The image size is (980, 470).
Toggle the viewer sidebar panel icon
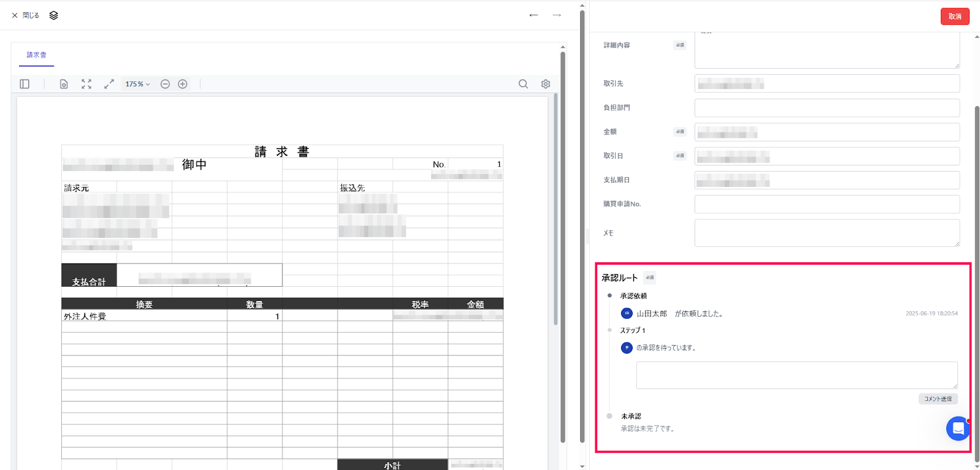coord(24,84)
